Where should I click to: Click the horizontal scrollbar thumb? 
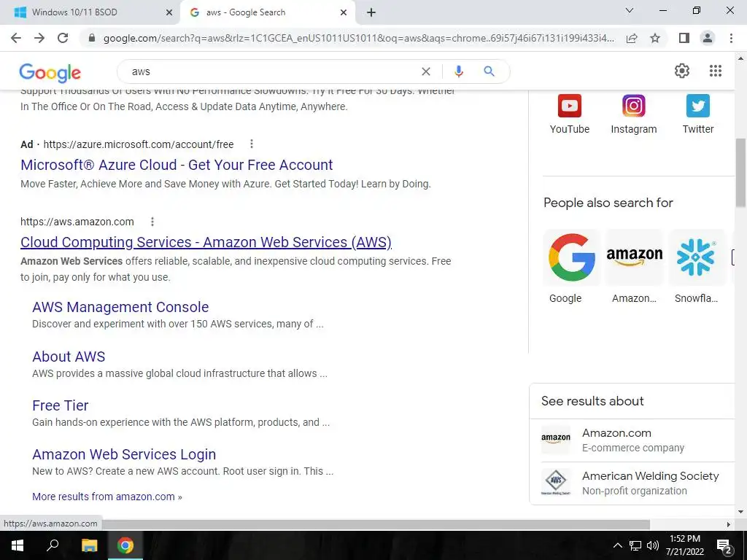coord(376,524)
